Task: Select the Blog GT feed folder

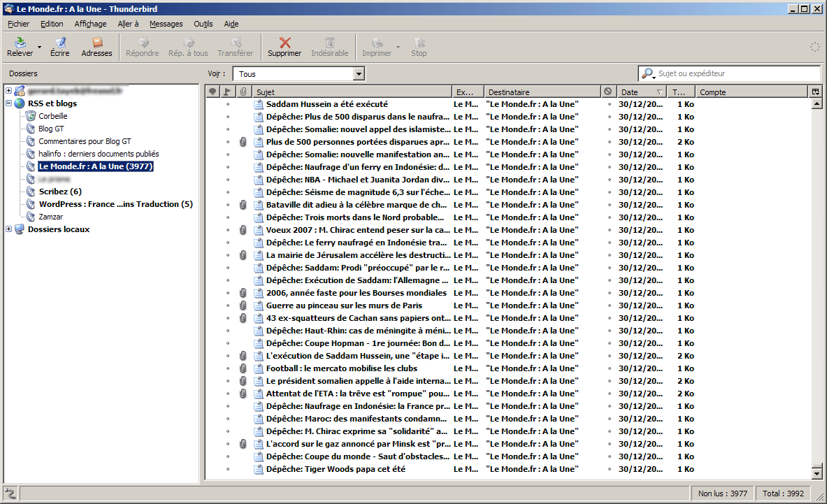Action: 51,129
